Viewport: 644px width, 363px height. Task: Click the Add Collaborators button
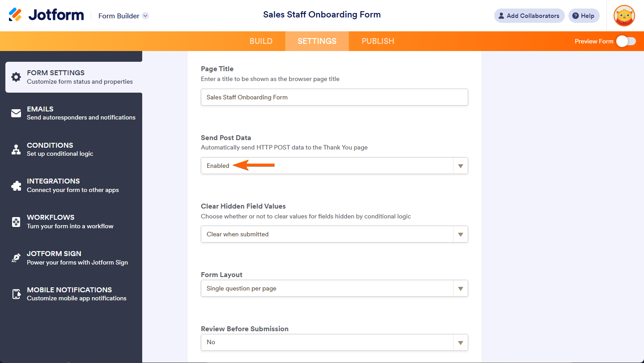tap(529, 16)
